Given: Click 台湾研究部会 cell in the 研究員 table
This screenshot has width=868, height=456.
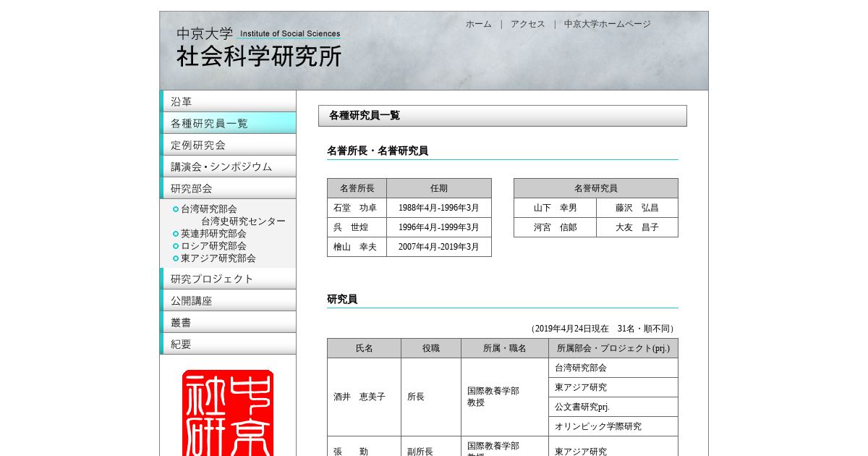Looking at the screenshot, I should 613,368.
